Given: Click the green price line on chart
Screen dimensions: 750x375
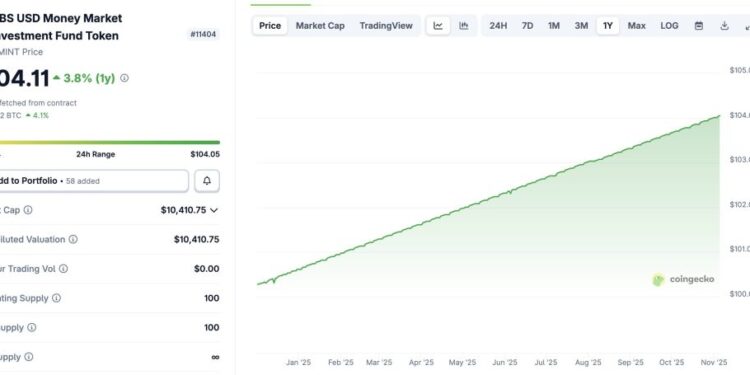Looking at the screenshot, I should 488,200.
